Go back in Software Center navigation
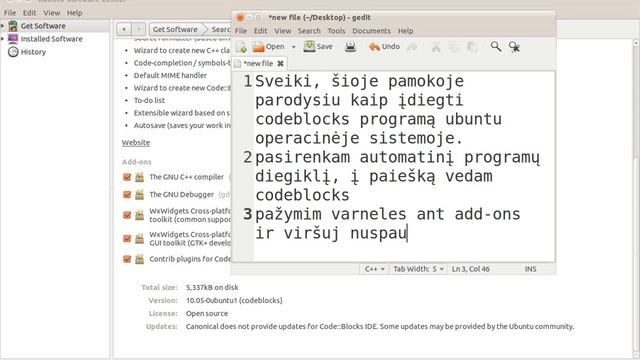 (x=124, y=29)
